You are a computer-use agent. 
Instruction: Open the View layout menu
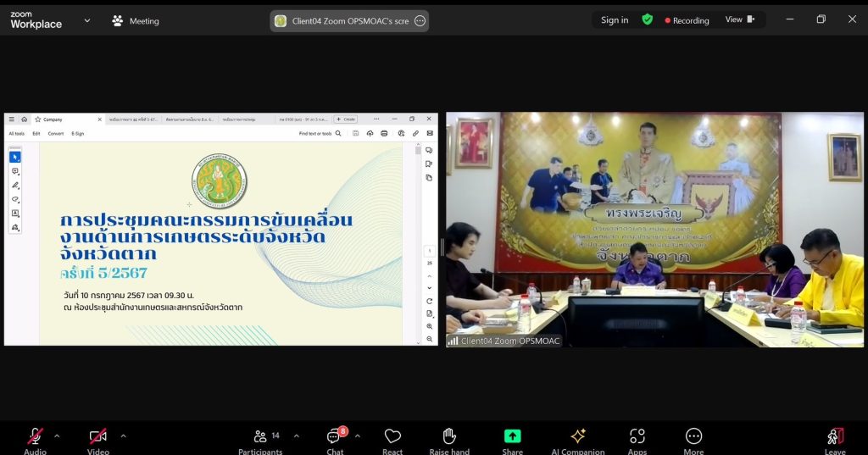point(740,19)
